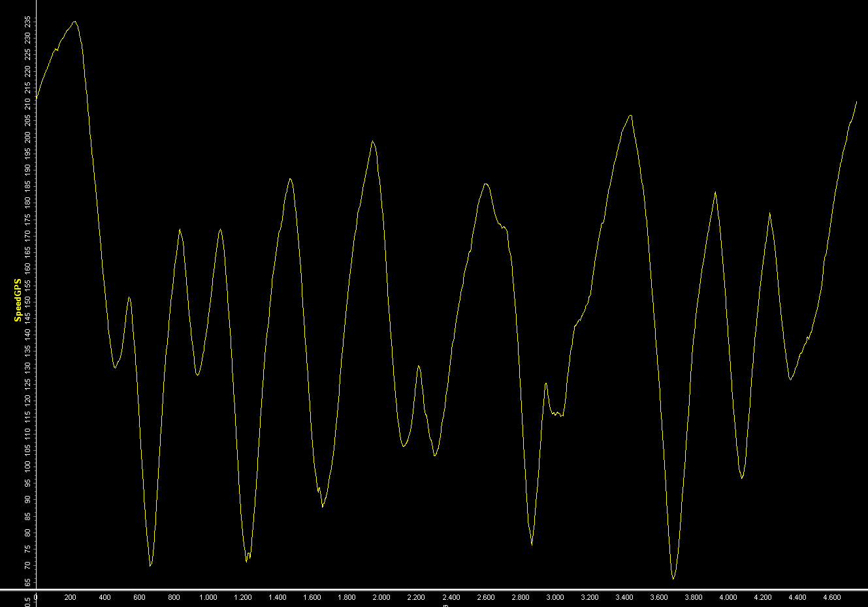
Task: Click the speed peak just before 2.000 m
Action: click(x=372, y=141)
